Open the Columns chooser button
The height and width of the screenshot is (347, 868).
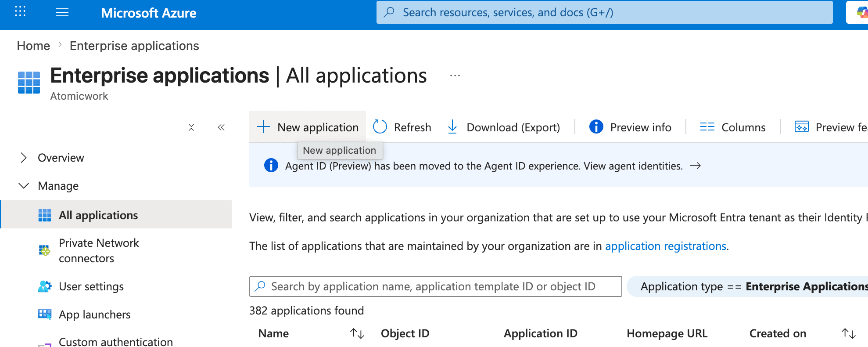click(x=733, y=127)
